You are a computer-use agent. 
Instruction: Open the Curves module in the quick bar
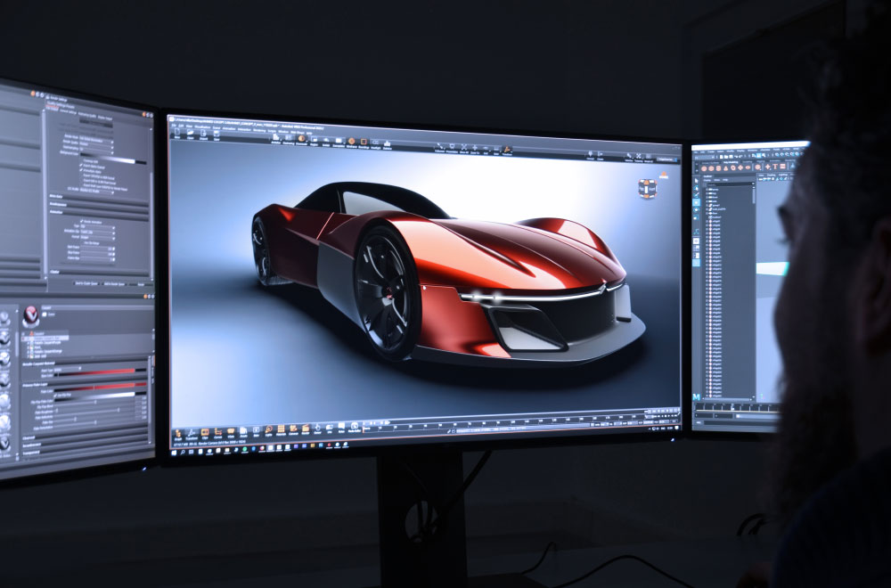tap(217, 432)
